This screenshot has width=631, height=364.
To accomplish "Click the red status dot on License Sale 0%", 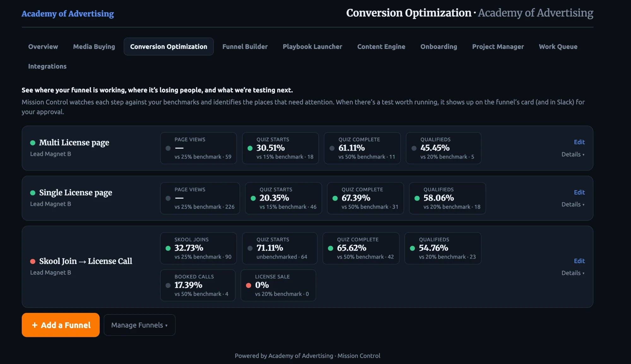I will (249, 285).
